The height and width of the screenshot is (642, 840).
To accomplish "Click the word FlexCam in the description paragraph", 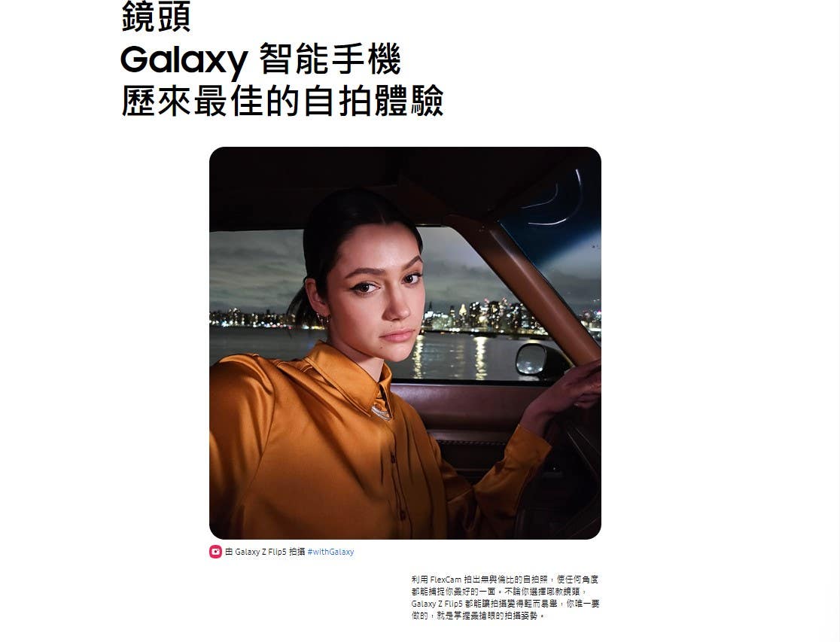I will click(x=445, y=580).
